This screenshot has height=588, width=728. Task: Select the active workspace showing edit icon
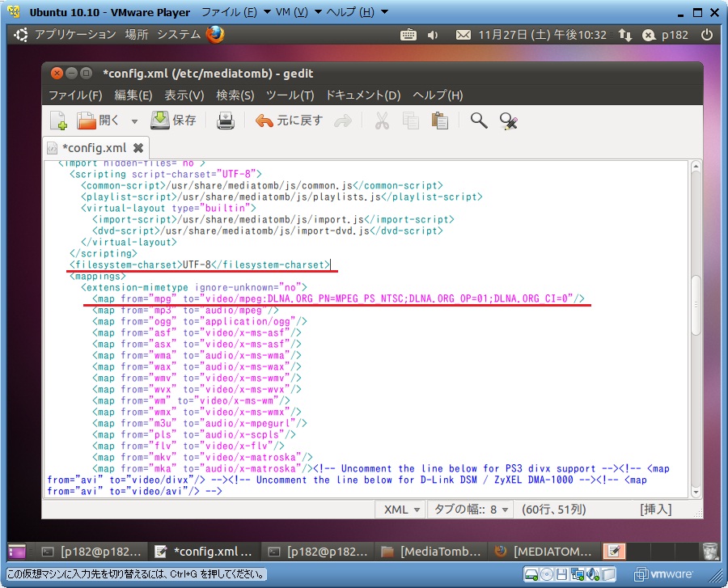[614, 552]
